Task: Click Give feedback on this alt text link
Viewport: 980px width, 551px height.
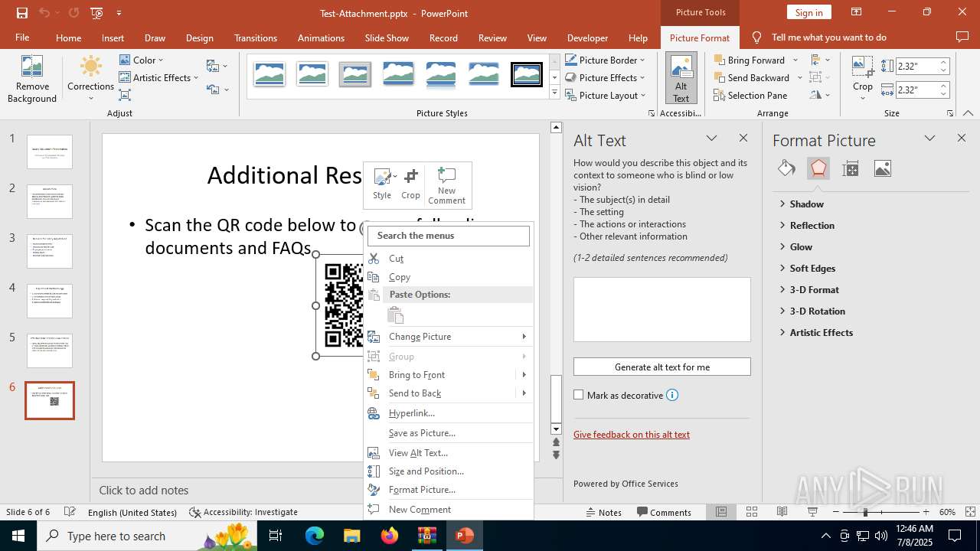Action: click(x=632, y=435)
